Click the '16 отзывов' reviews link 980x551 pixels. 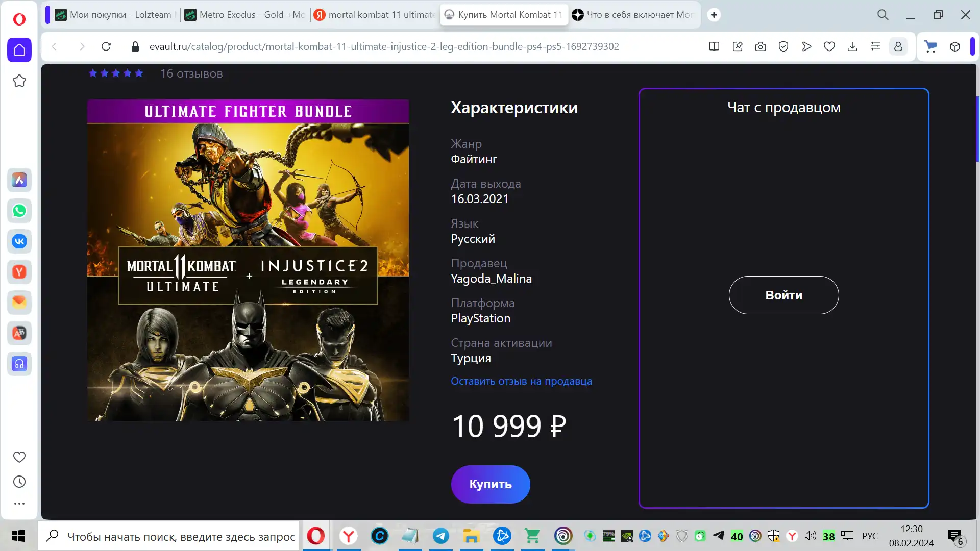tap(191, 73)
